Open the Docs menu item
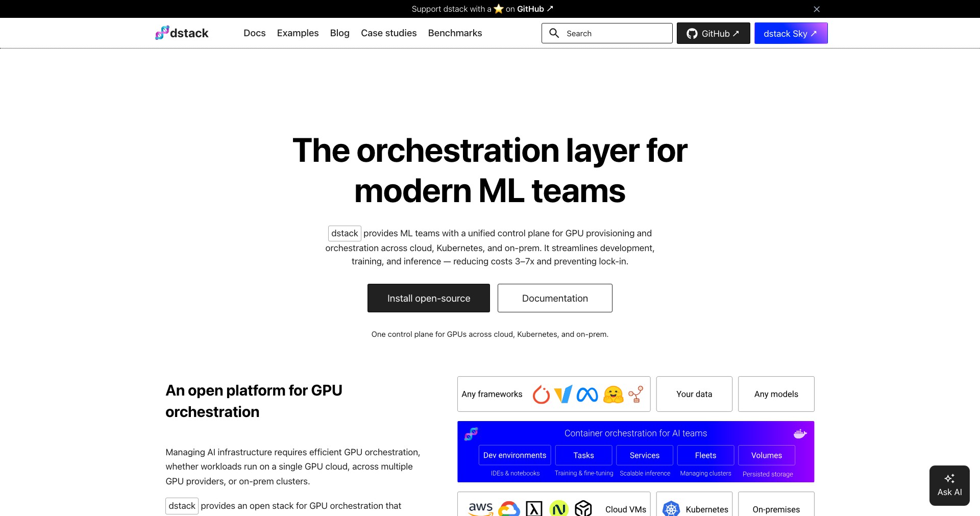Image resolution: width=980 pixels, height=516 pixels. (x=255, y=33)
